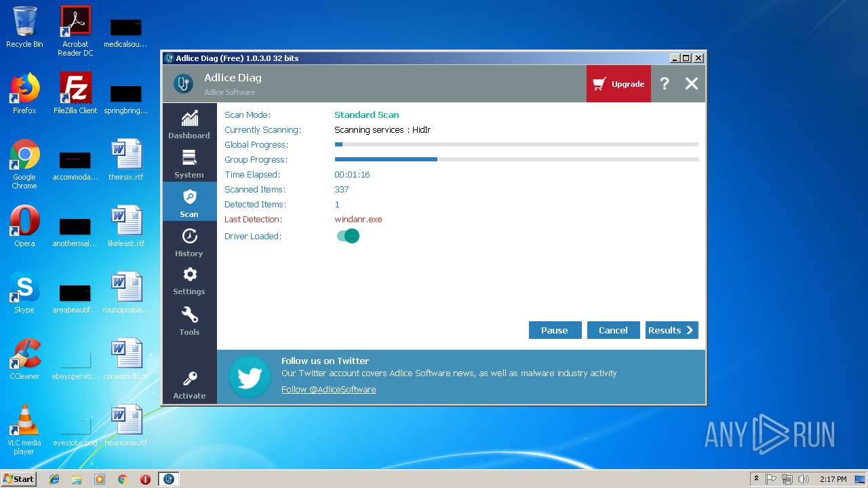868x488 pixels.
Task: Open help with the question mark icon
Action: (665, 83)
